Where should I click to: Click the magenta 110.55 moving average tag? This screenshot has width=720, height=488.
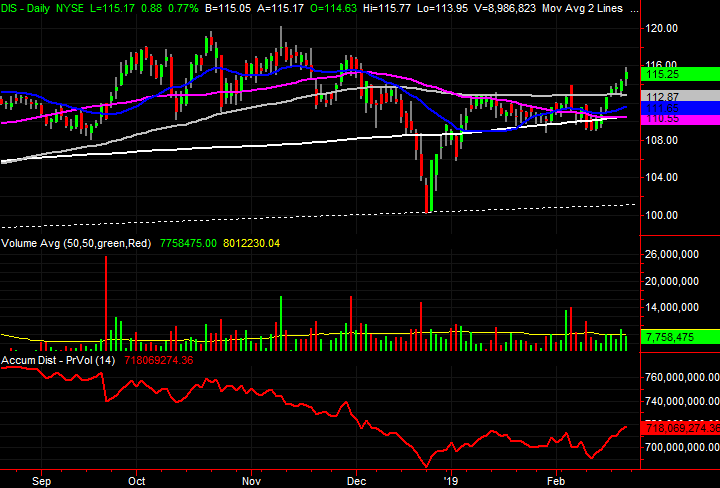[682, 118]
